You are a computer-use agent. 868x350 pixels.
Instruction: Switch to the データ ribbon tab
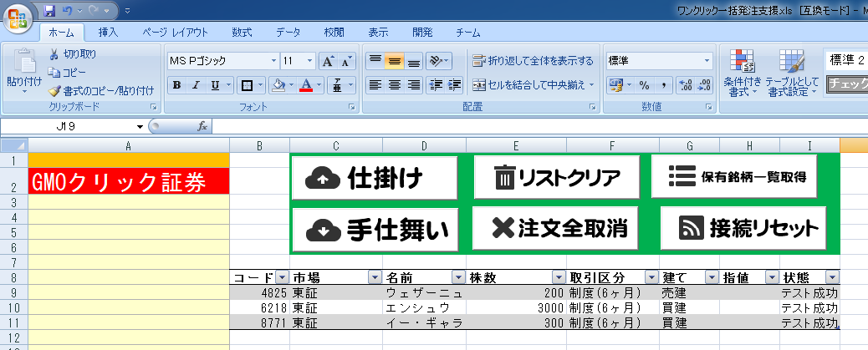288,33
